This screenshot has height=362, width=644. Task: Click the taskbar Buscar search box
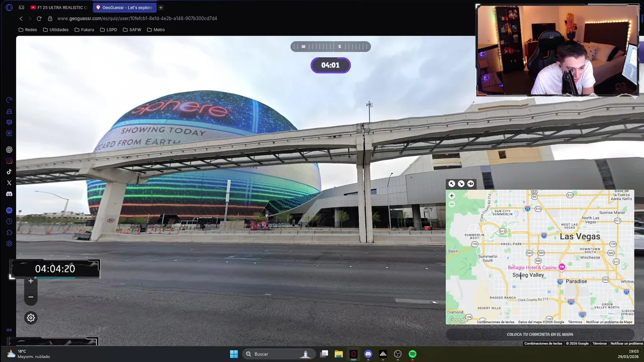pyautogui.click(x=278, y=354)
